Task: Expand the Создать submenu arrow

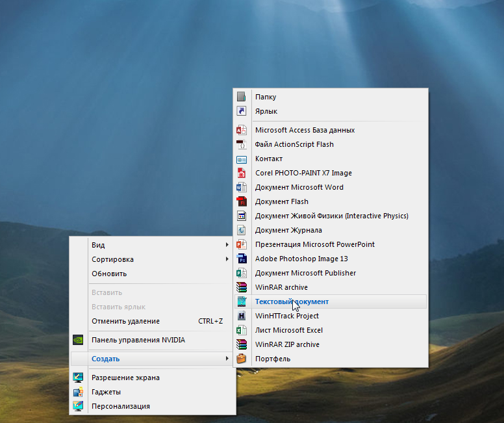Action: [x=227, y=358]
